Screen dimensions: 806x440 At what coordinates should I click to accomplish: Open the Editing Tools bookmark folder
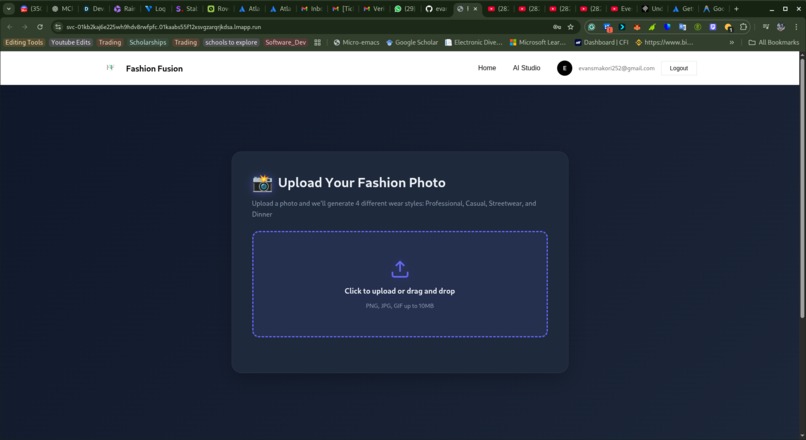pyautogui.click(x=24, y=42)
